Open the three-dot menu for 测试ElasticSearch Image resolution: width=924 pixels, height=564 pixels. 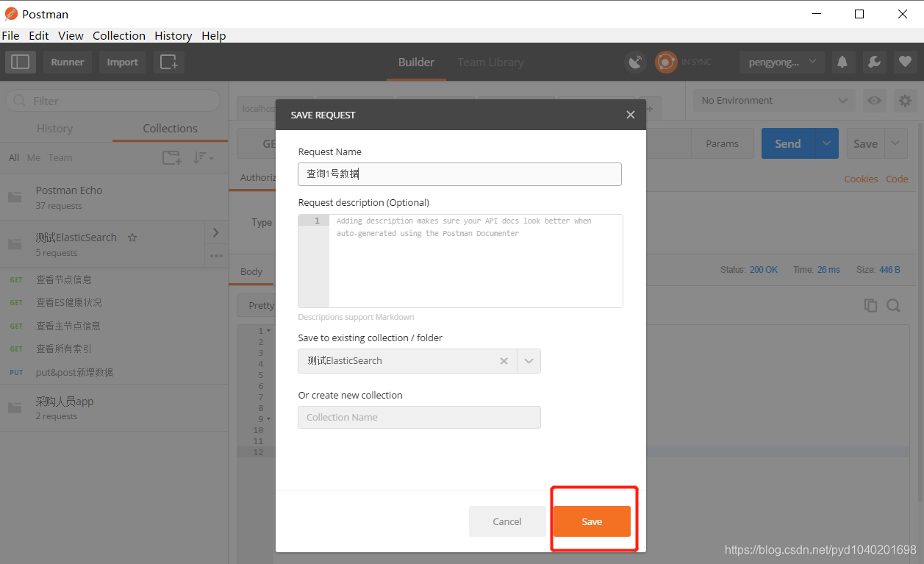[216, 256]
